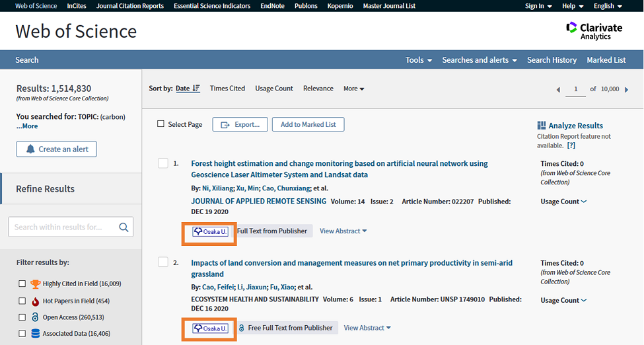
Task: Check the box for result 1
Action: [x=163, y=163]
